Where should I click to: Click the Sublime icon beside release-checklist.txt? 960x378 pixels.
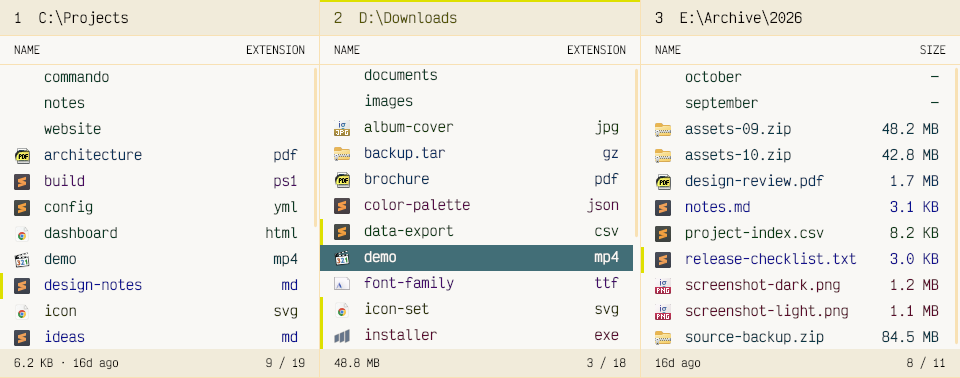point(662,260)
